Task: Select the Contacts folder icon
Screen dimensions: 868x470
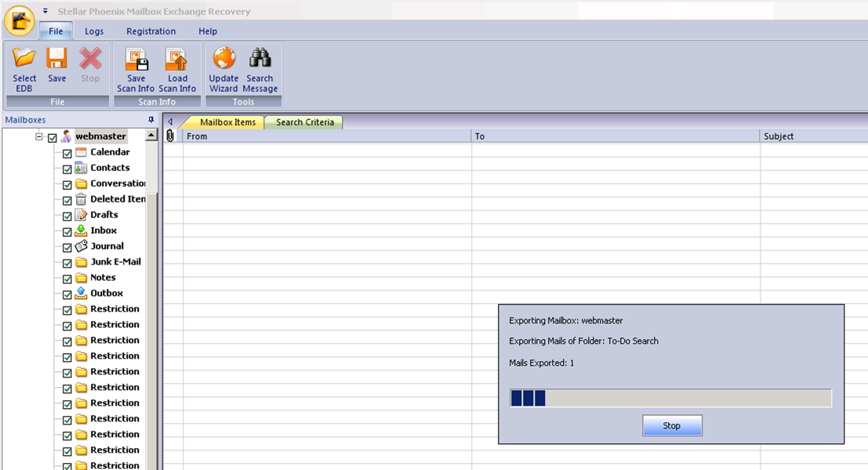Action: 81,167
